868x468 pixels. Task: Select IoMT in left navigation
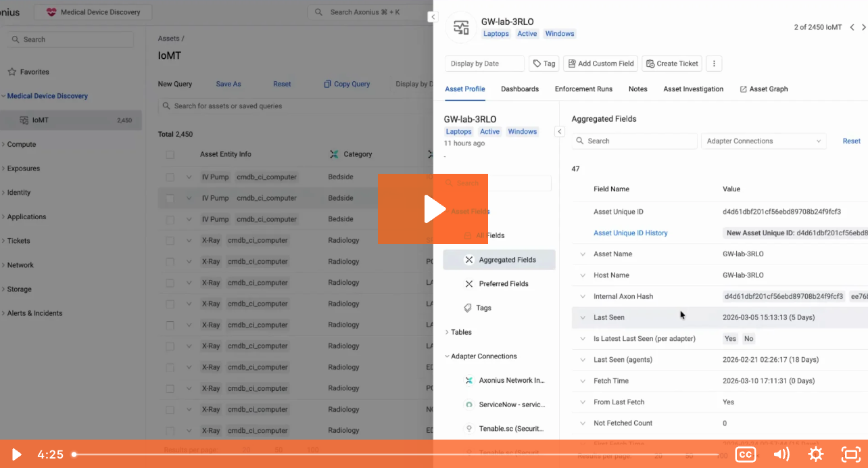pos(71,120)
